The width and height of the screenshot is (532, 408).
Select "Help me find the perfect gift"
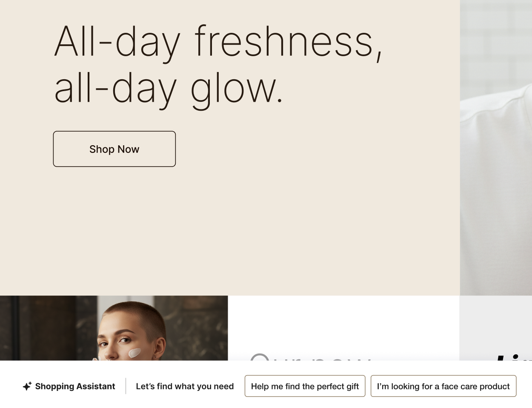(305, 386)
